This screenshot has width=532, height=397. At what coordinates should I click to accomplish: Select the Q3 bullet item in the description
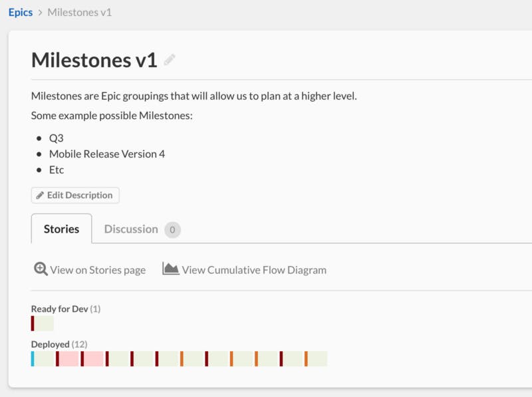(56, 137)
